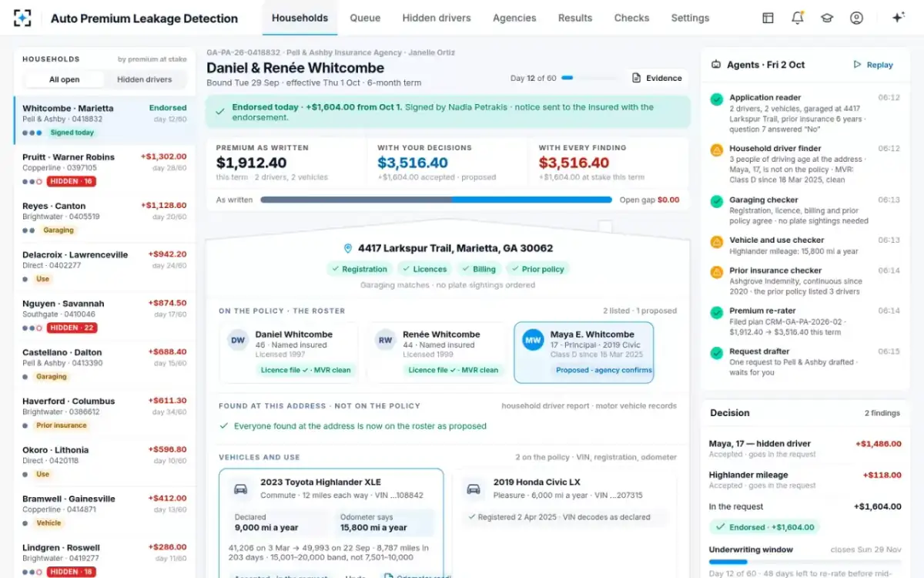Click the Registration match chip

click(x=359, y=269)
